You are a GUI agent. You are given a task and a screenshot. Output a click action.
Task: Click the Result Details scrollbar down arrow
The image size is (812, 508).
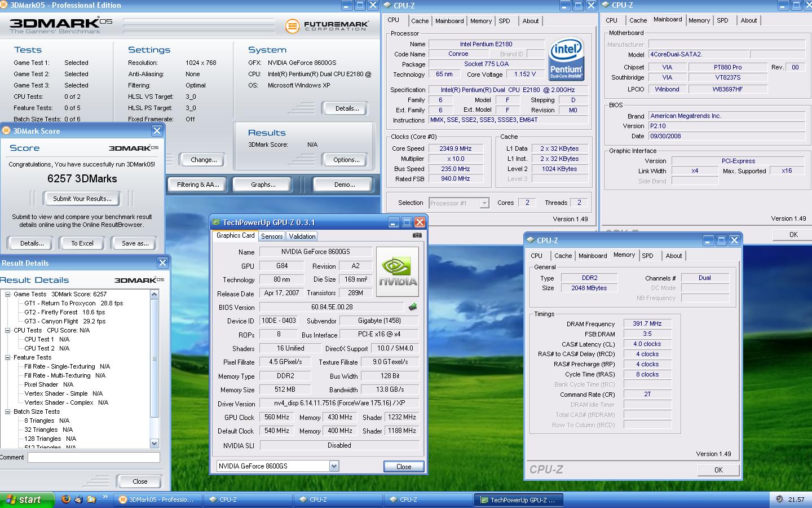(155, 444)
